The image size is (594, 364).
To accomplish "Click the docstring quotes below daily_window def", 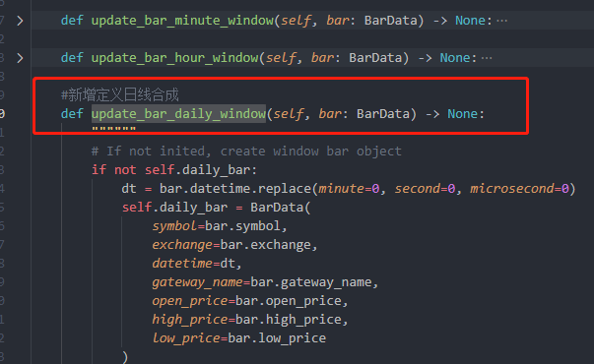I will point(113,130).
